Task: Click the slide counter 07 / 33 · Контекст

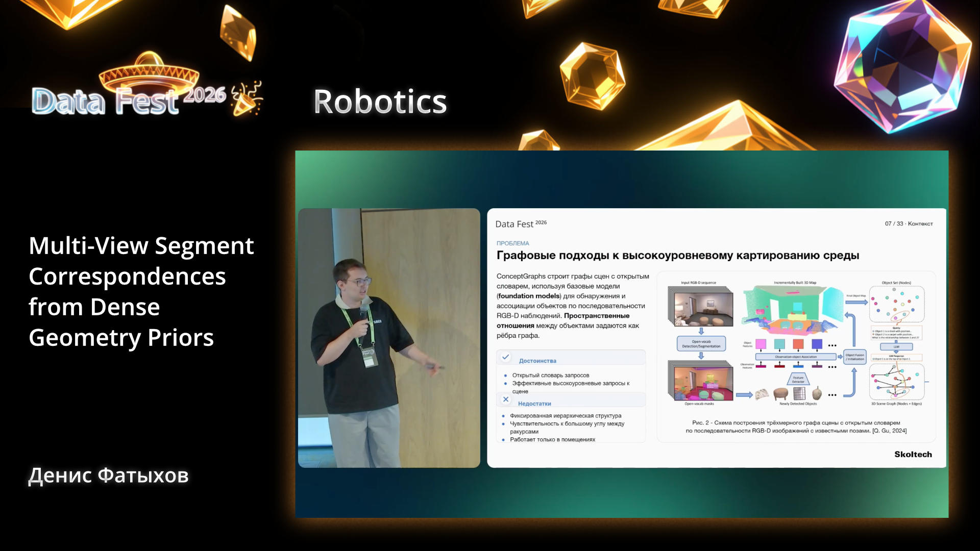Action: pos(909,223)
